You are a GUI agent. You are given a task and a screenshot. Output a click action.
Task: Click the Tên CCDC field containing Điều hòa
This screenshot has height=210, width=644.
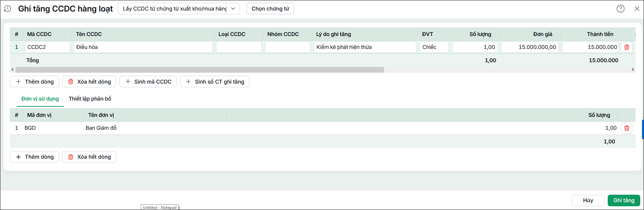143,47
